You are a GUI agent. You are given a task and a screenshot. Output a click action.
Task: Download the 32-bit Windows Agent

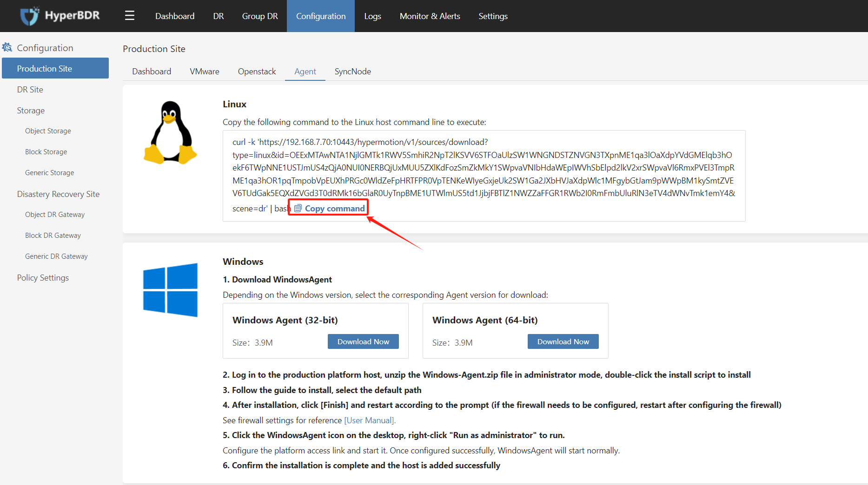pyautogui.click(x=363, y=341)
